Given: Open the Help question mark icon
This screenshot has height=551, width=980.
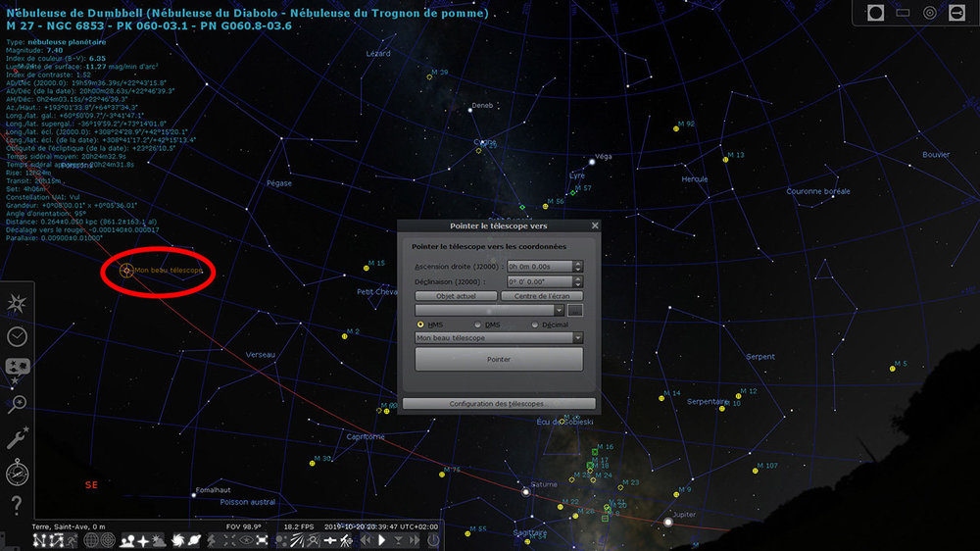Looking at the screenshot, I should 17,504.
